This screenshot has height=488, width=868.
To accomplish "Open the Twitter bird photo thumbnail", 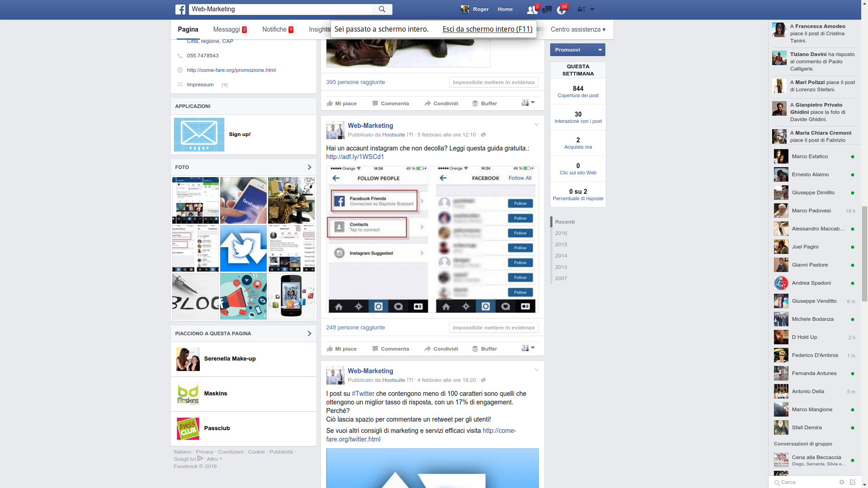I will (x=243, y=249).
